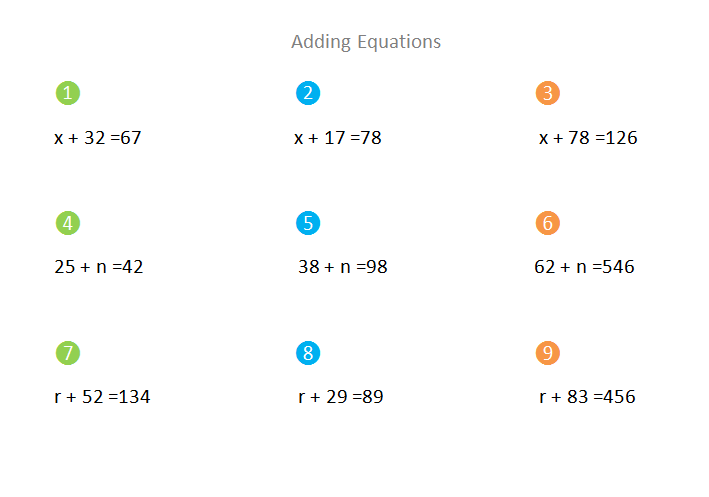Click the blue number 2 circle
This screenshot has width=709, height=497.
tap(308, 94)
